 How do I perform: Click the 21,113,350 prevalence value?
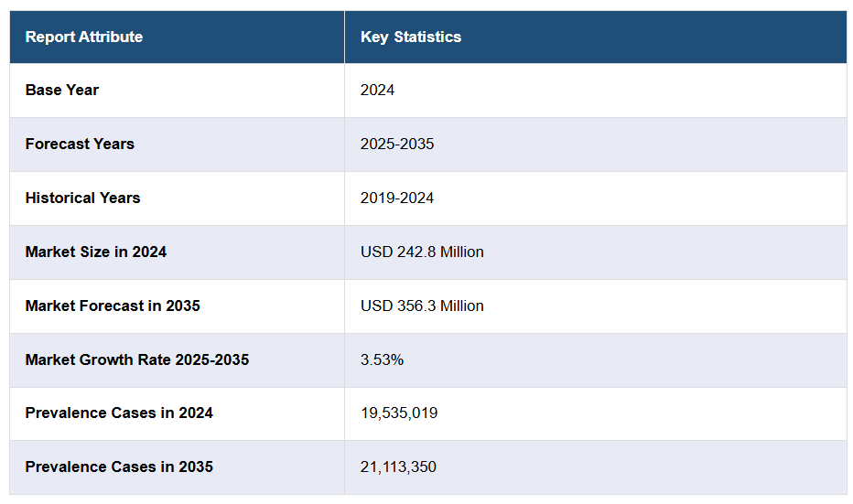(x=398, y=467)
